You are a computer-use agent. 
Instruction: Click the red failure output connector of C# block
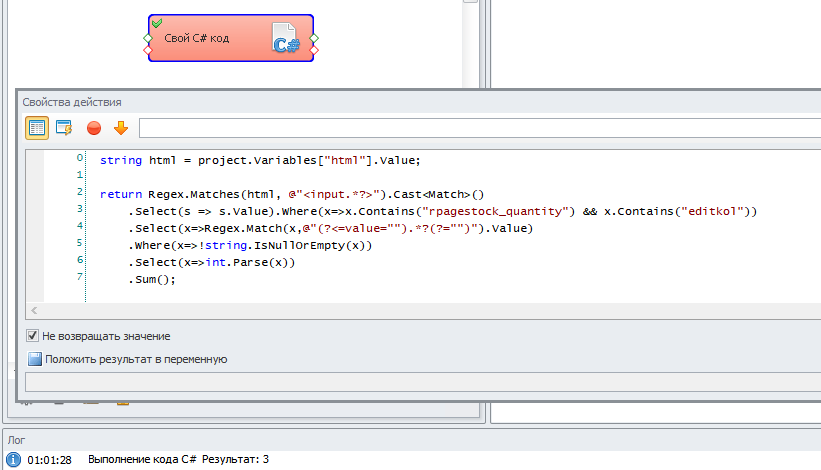[x=314, y=50]
